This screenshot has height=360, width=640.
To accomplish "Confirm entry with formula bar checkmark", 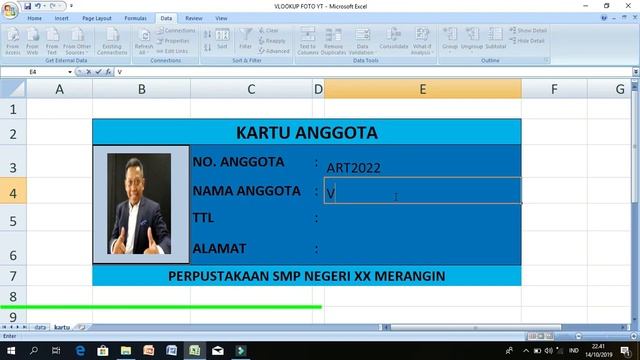I will point(98,72).
